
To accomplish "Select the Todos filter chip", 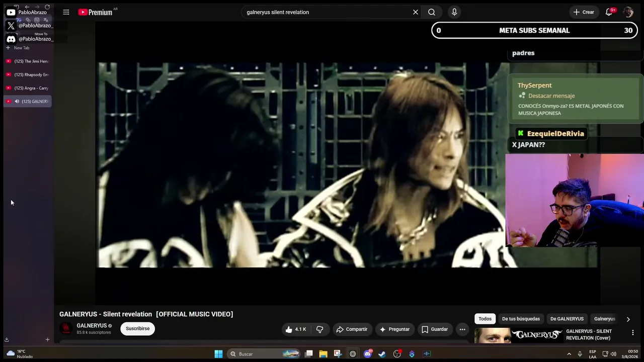I will [x=485, y=319].
